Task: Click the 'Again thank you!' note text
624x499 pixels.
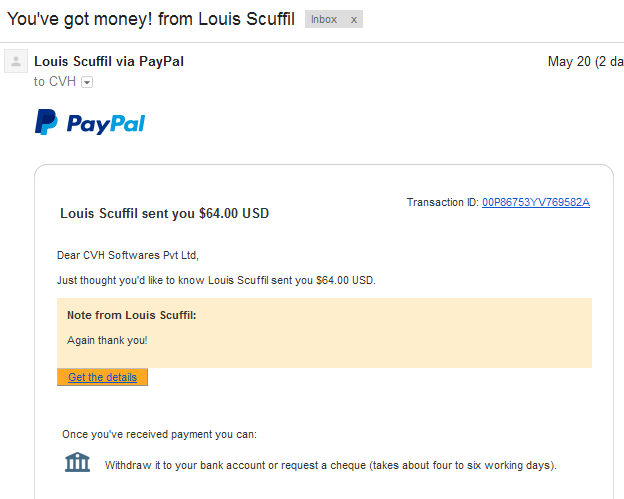Action: point(107,341)
